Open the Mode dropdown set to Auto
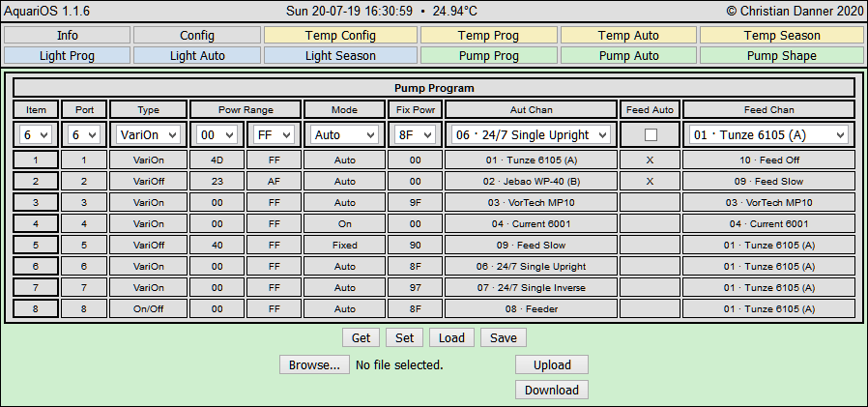Viewport: 868px width, 407px height. click(344, 134)
